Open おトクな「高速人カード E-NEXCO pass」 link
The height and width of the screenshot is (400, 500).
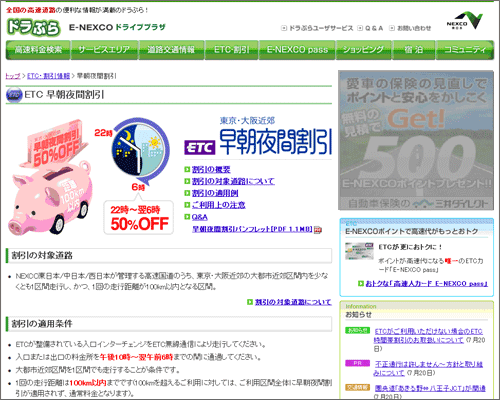(427, 284)
